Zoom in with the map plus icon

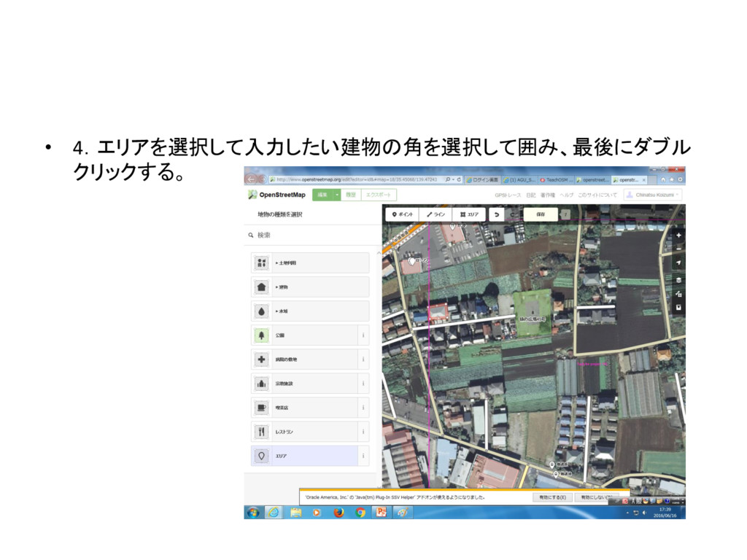pos(678,236)
